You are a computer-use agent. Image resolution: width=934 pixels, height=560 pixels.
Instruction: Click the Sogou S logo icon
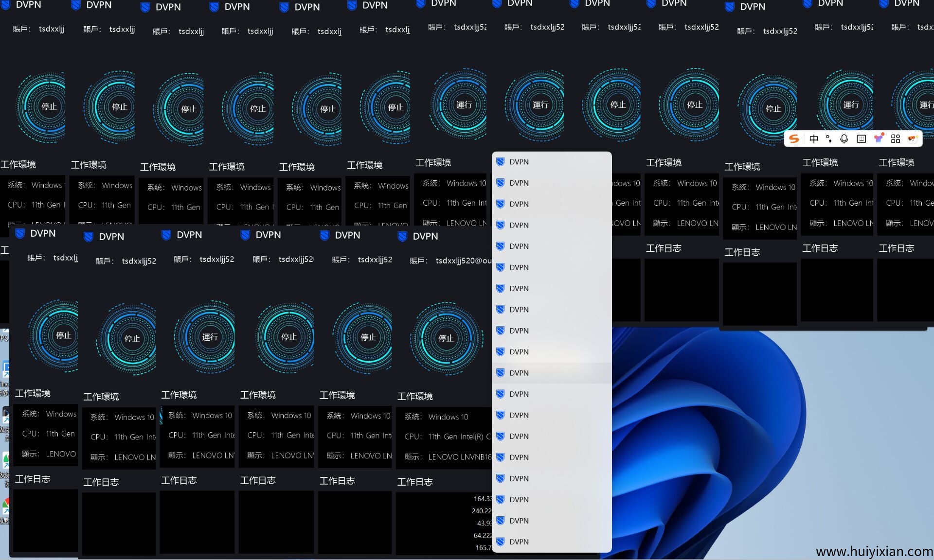(794, 139)
